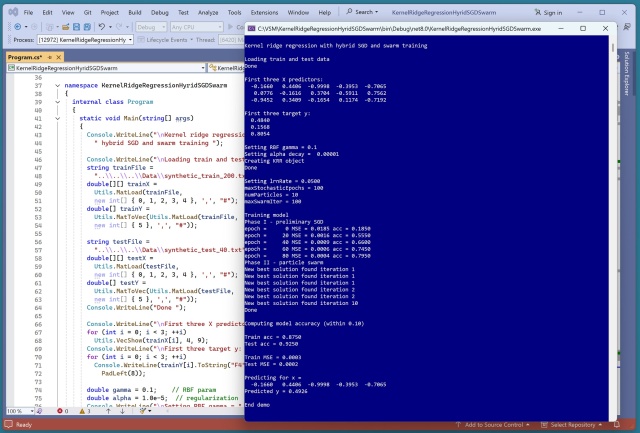Screen dimensions: 640x433
Task: Click the Lifecycle Events icon
Action: click(x=141, y=40)
